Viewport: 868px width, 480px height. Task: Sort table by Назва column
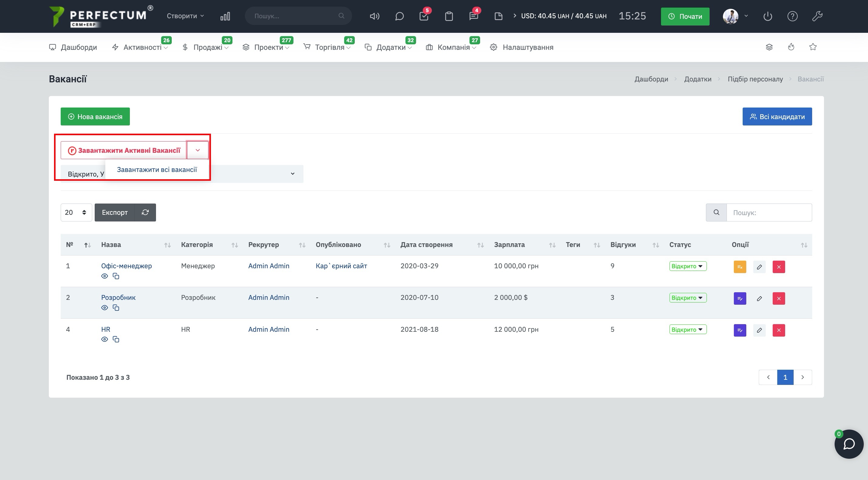coord(136,245)
